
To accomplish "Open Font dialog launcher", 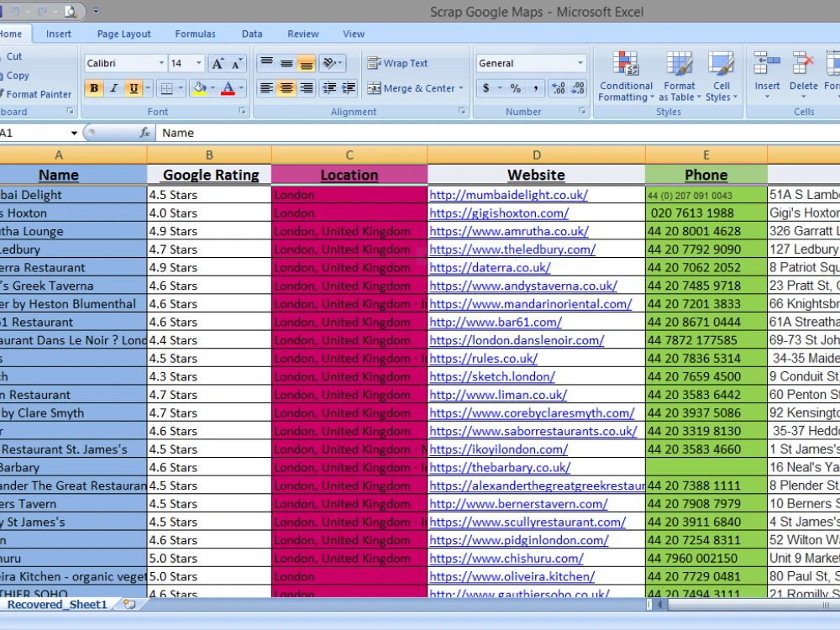I will pyautogui.click(x=242, y=112).
